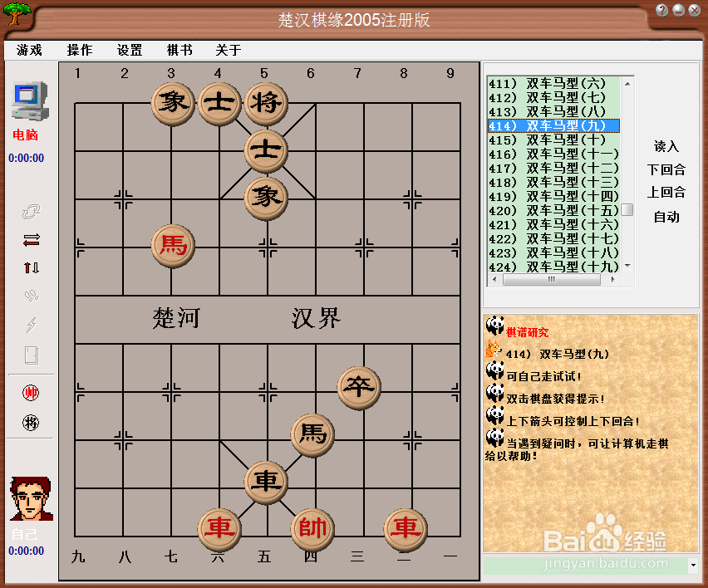This screenshot has height=588, width=708.
Task: Open the 棋书 menu
Action: coord(179,50)
